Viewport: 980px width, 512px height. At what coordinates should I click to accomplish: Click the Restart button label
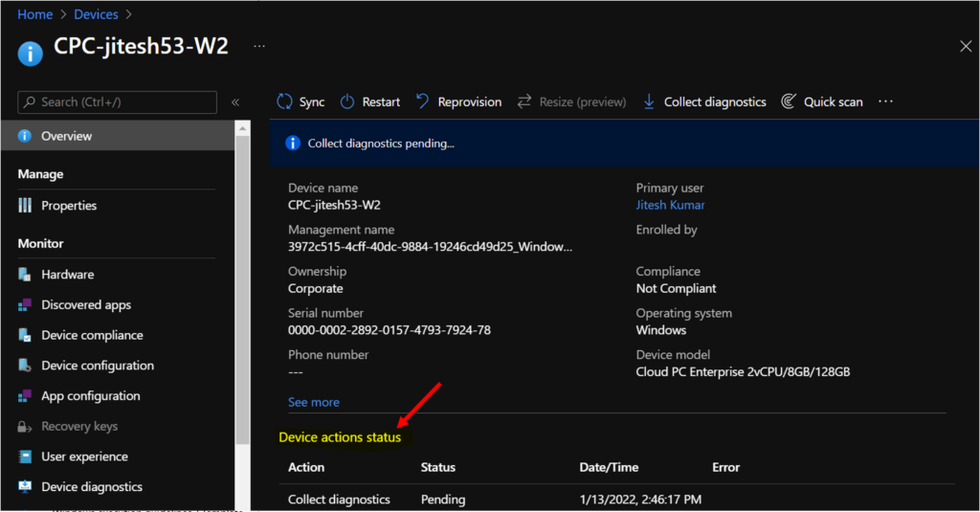tap(381, 101)
